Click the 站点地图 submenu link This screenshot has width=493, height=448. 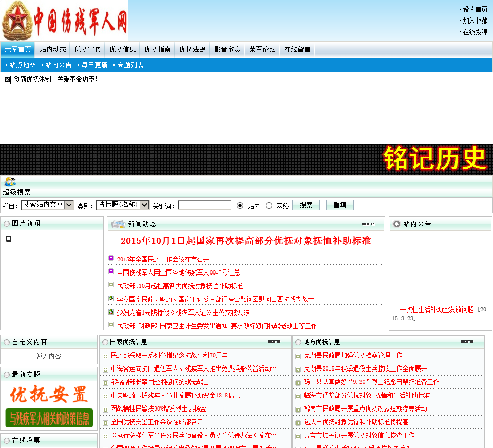click(23, 65)
